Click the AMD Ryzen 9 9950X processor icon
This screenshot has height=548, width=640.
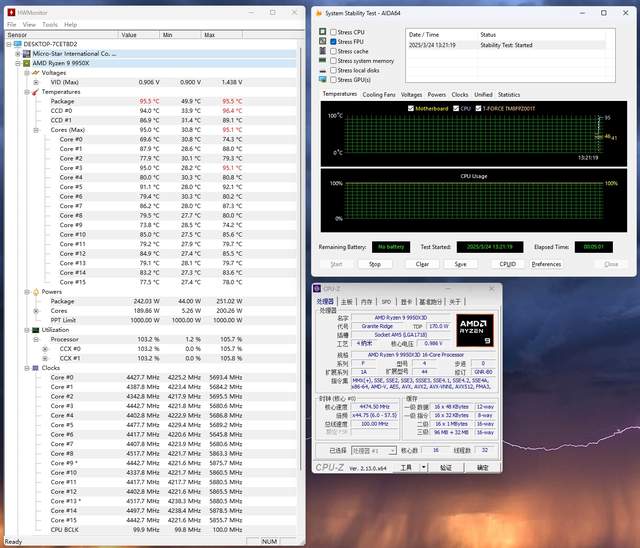coord(27,63)
